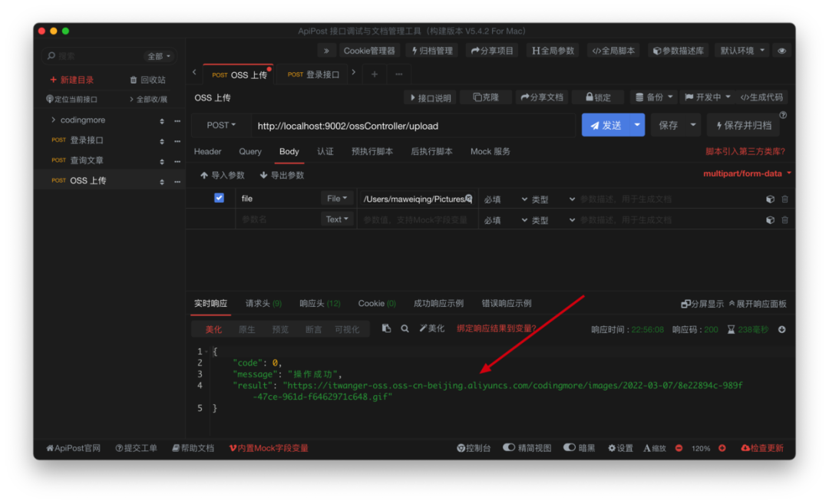
Task: Open Cookie管理器
Action: [x=369, y=51]
